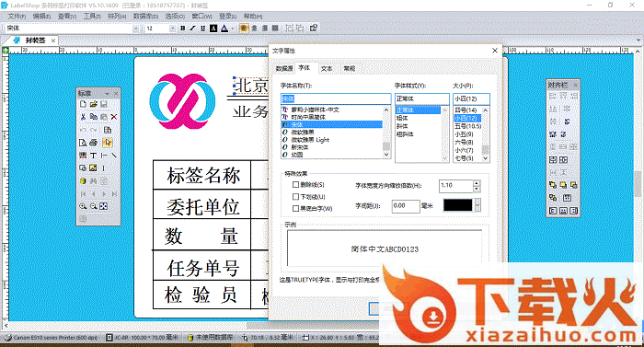
Task: Expand the standard toolbox options arrow
Action: pyautogui.click(x=108, y=93)
